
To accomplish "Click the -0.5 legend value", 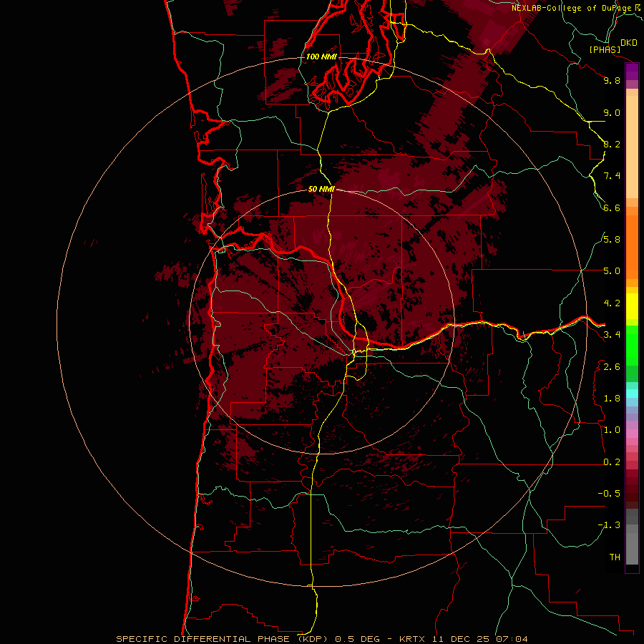I will pos(610,494).
